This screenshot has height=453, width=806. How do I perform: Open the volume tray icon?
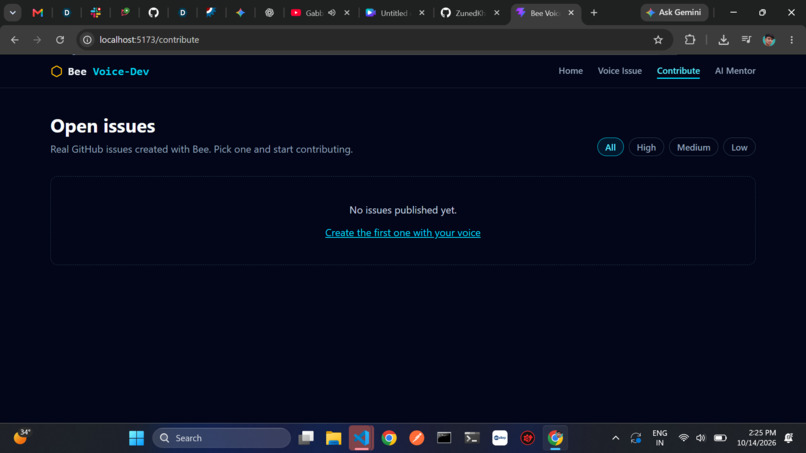click(701, 438)
